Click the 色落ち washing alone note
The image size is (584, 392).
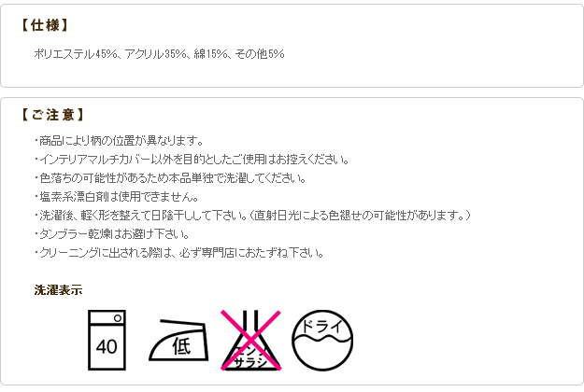[170, 178]
